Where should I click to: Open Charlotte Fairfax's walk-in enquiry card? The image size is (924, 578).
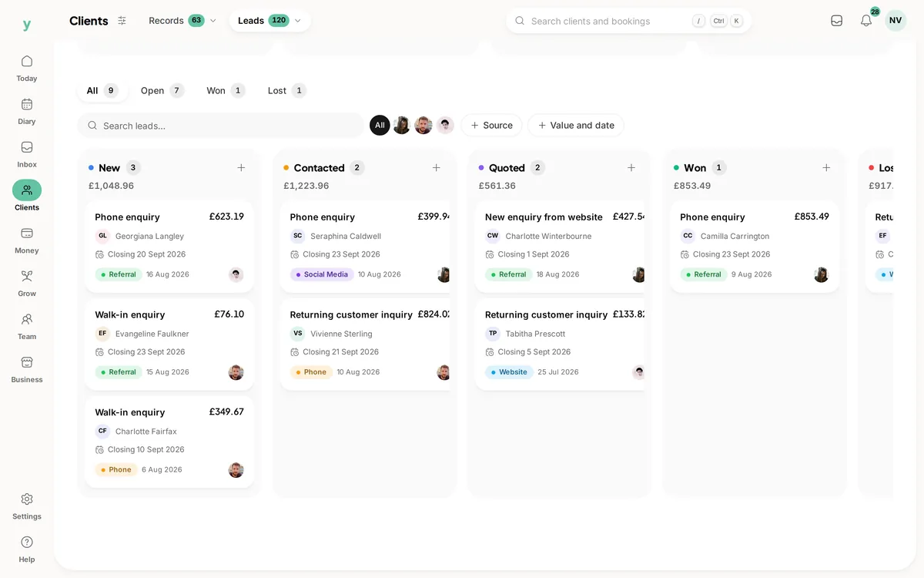[169, 442]
